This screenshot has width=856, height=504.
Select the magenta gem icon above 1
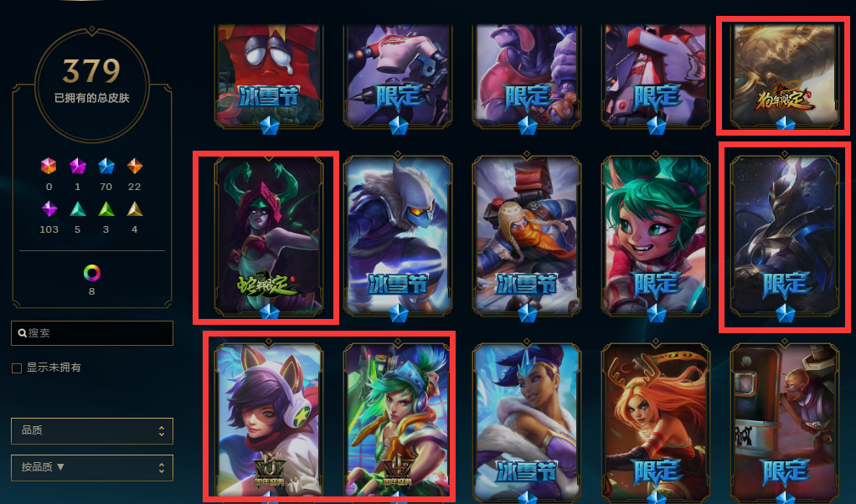tap(78, 166)
